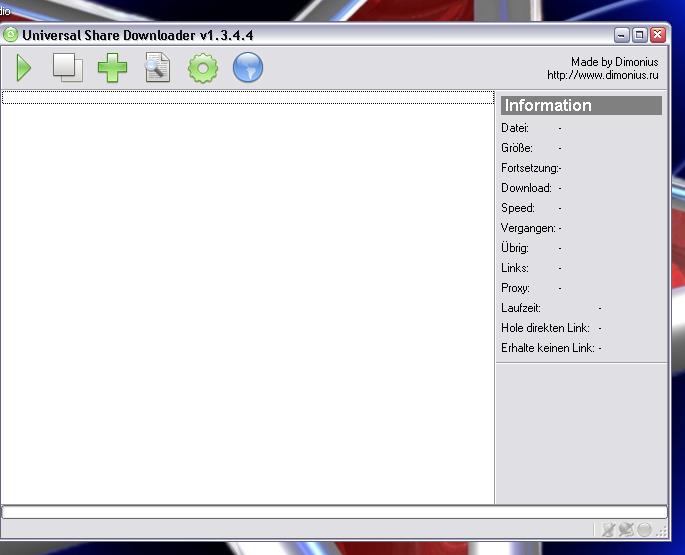This screenshot has width=685, height=555.
Task: Click the second crossed-out status bar icon
Action: (x=626, y=530)
